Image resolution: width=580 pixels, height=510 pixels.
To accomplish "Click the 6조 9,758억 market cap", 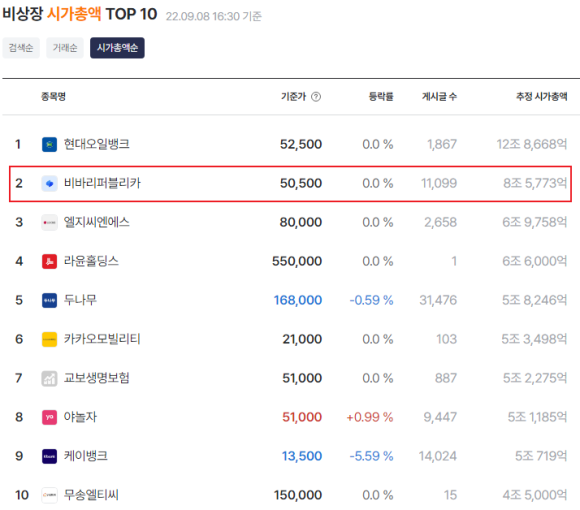I will pos(535,222).
